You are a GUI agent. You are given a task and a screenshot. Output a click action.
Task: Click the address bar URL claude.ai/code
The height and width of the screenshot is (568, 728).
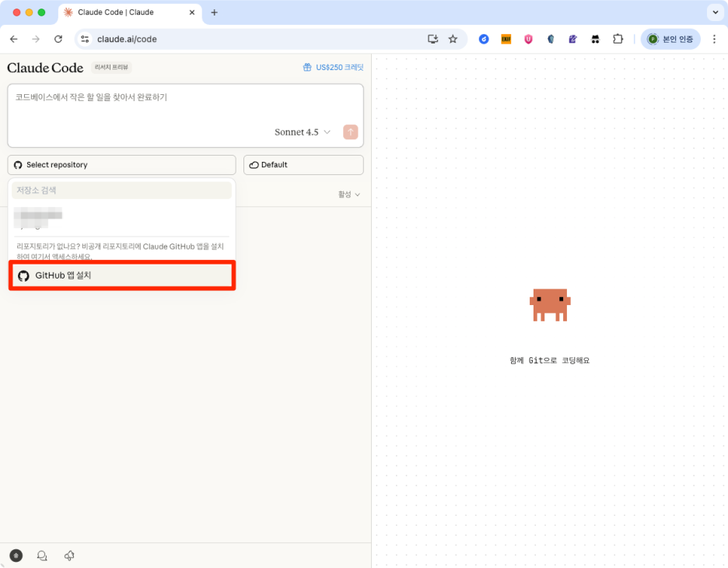coord(127,39)
